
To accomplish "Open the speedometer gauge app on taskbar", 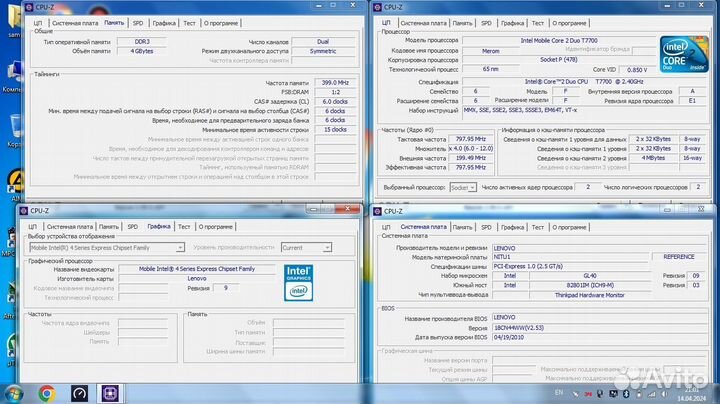I will [x=79, y=393].
